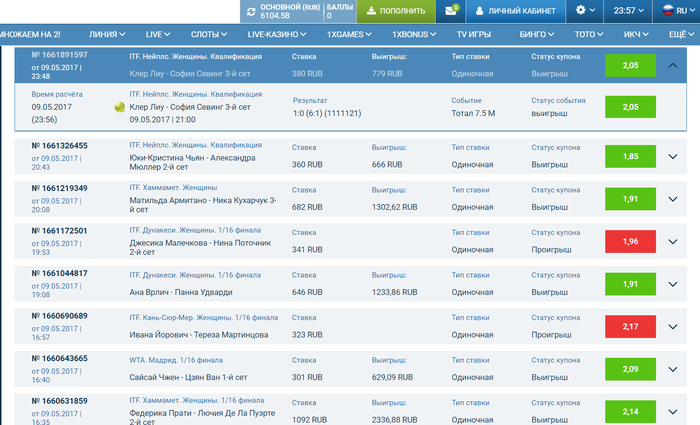This screenshot has height=425, width=700.
Task: Click the green 1,85 odds badge
Action: 630,156
